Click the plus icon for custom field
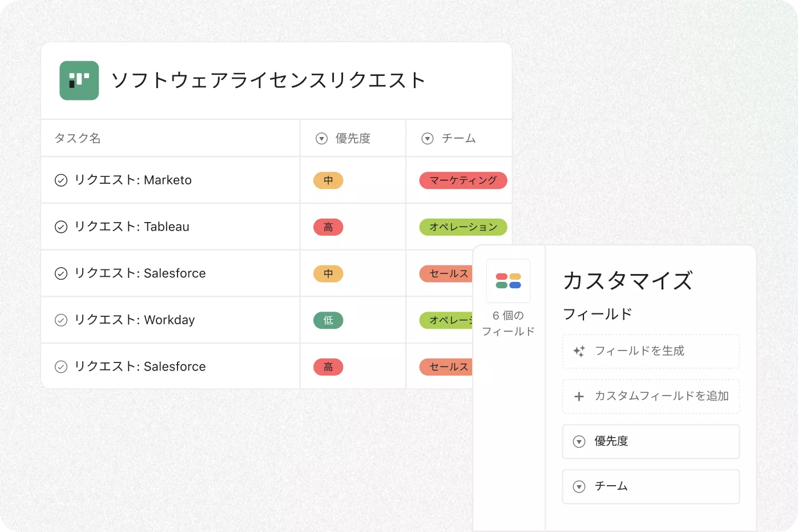798x532 pixels. [x=579, y=396]
